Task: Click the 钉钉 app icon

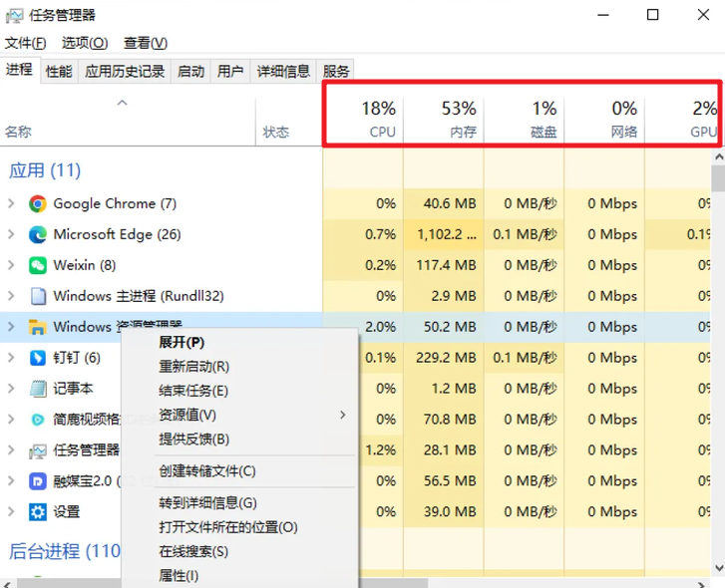Action: (38, 358)
